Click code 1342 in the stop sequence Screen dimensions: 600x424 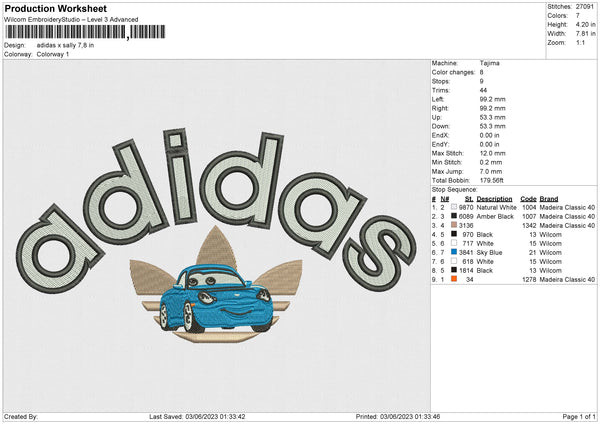pyautogui.click(x=529, y=225)
